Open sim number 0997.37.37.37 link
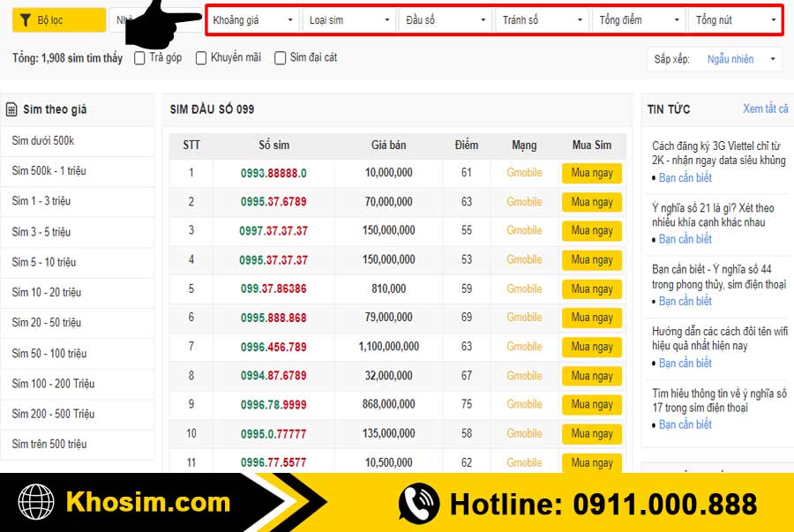Viewport: 794px width, 532px height. (273, 230)
